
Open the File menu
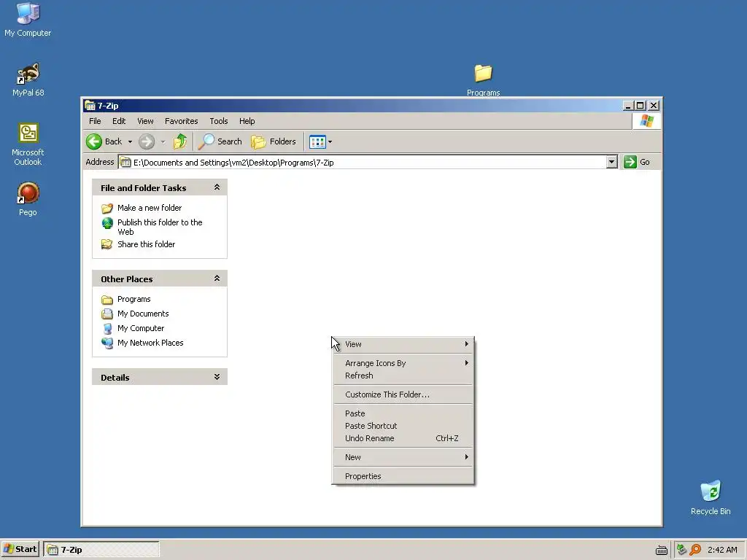pyautogui.click(x=95, y=121)
